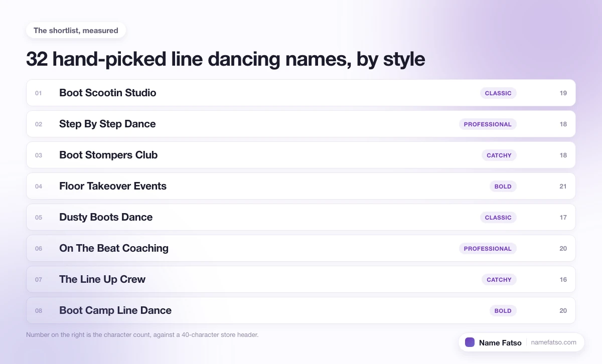Click the purple Name Fatso logo square
This screenshot has height=364, width=602.
click(x=470, y=342)
